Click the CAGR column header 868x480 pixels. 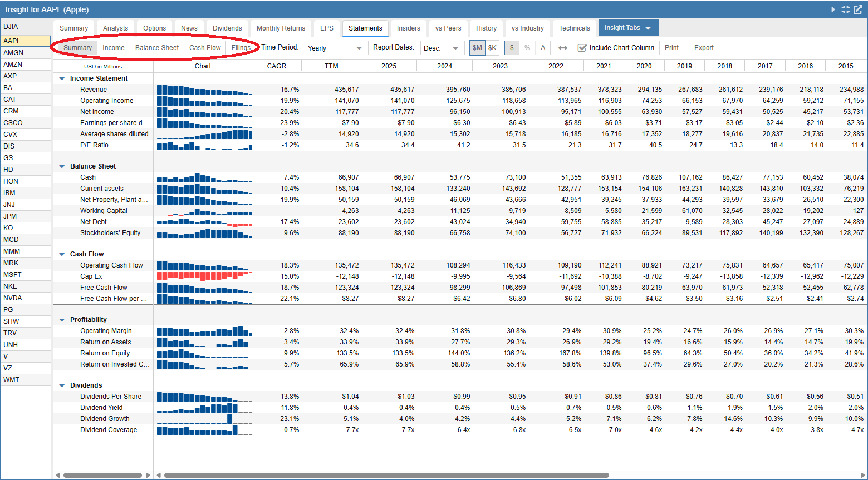coord(277,66)
